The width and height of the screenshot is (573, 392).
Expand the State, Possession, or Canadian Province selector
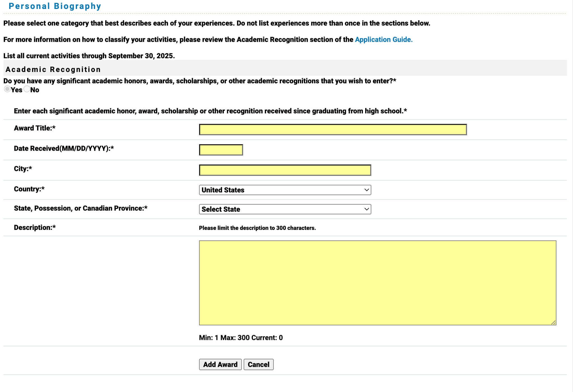coord(285,209)
